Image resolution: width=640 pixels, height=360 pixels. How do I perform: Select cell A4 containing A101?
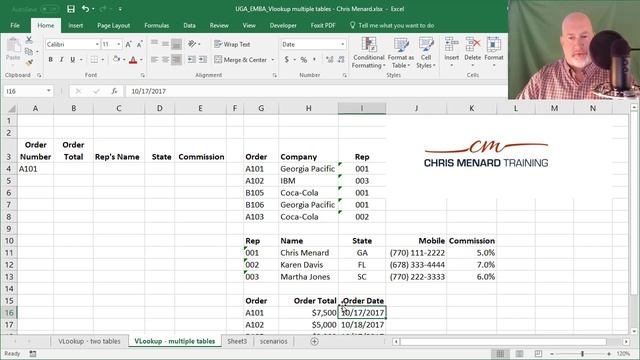(x=36, y=169)
